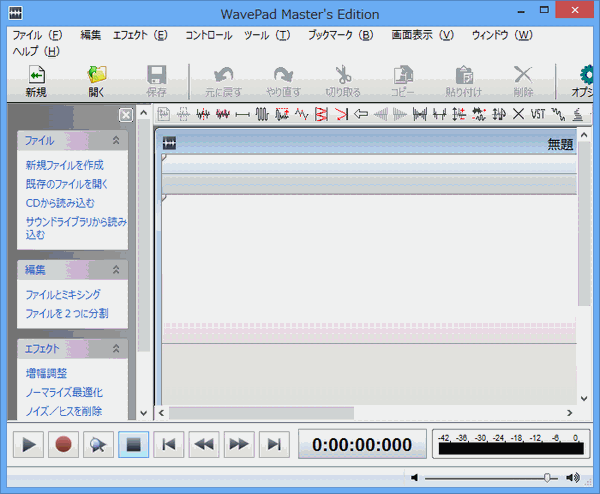Open the ヘルプ (H) menu
The width and height of the screenshot is (600, 494).
(x=36, y=51)
